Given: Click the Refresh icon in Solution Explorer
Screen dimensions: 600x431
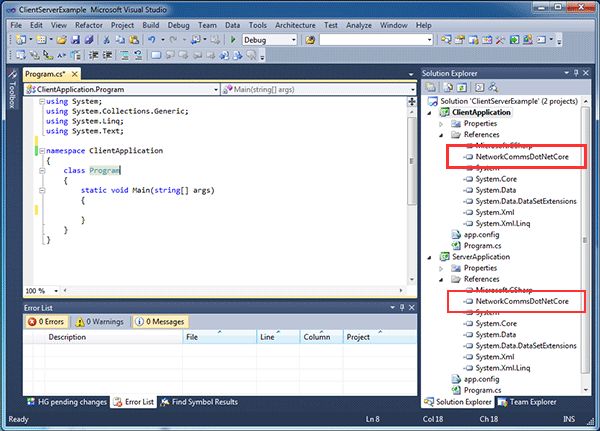Looking at the screenshot, I should 462,88.
